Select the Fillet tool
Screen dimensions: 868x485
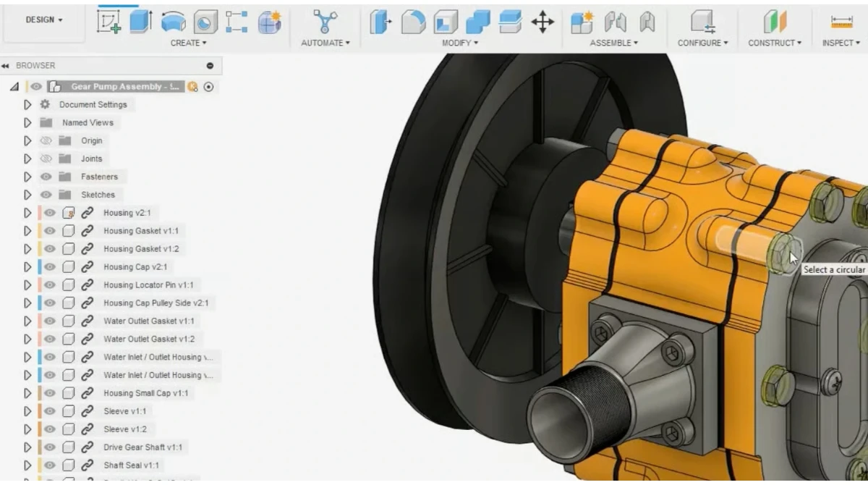(x=413, y=22)
